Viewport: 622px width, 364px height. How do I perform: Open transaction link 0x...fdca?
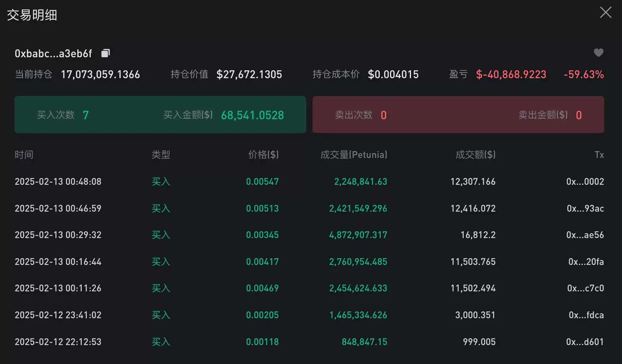[x=586, y=315]
